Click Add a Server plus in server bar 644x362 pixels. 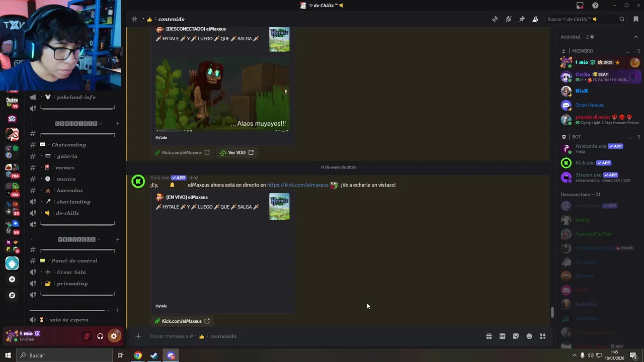point(12,279)
